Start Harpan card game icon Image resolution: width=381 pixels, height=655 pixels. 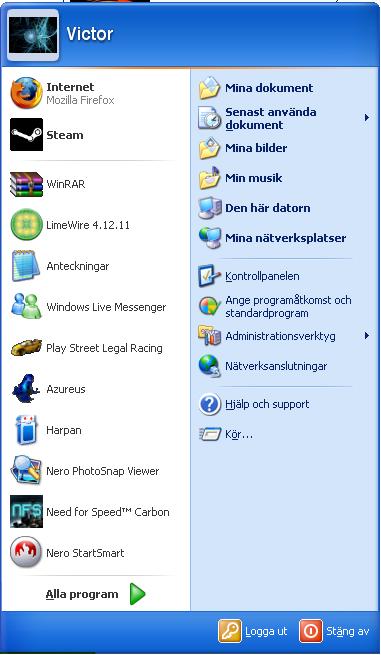(26, 429)
